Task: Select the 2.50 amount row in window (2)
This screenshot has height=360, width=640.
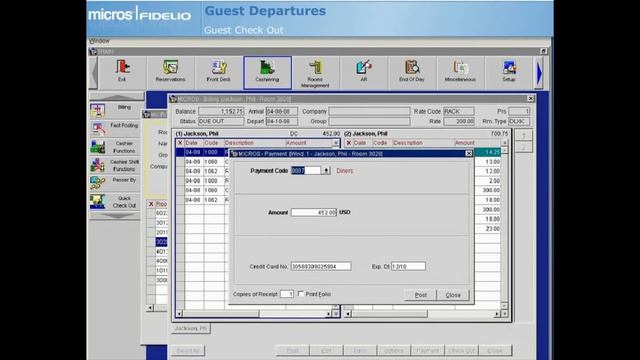Action: [488, 181]
